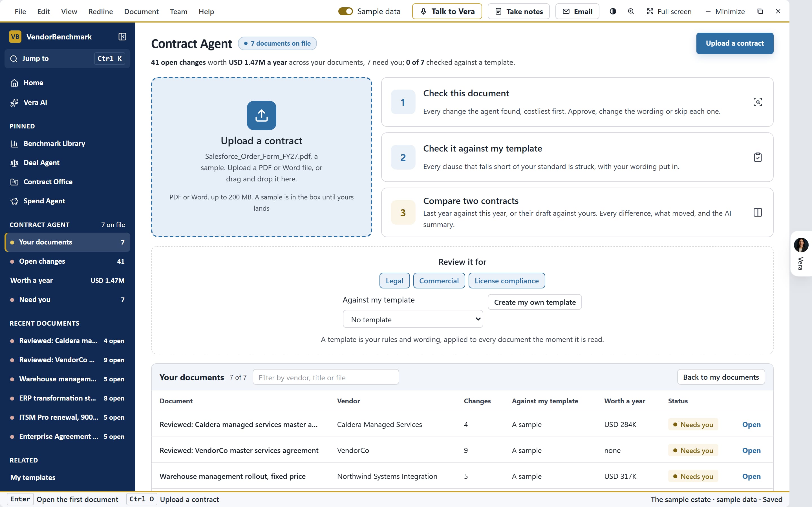Open Vera avatar side tab

pyautogui.click(x=801, y=253)
